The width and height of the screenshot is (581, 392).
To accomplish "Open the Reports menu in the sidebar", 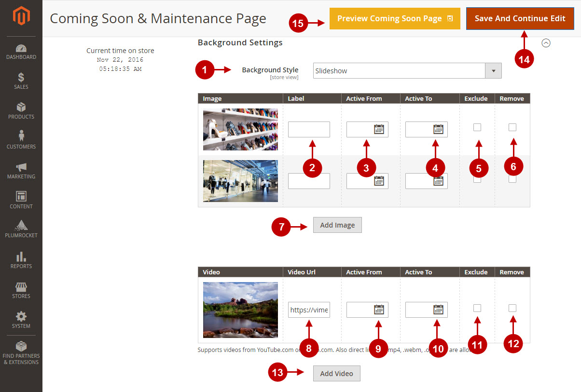I will (x=21, y=260).
